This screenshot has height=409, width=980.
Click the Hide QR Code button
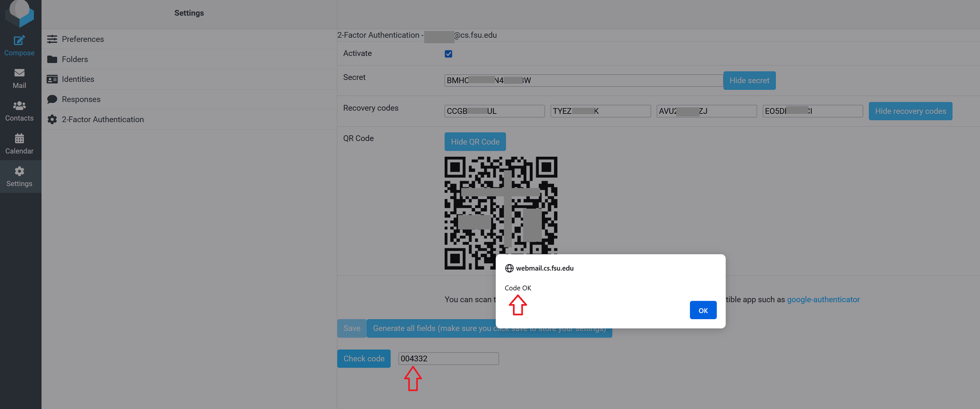(x=475, y=142)
